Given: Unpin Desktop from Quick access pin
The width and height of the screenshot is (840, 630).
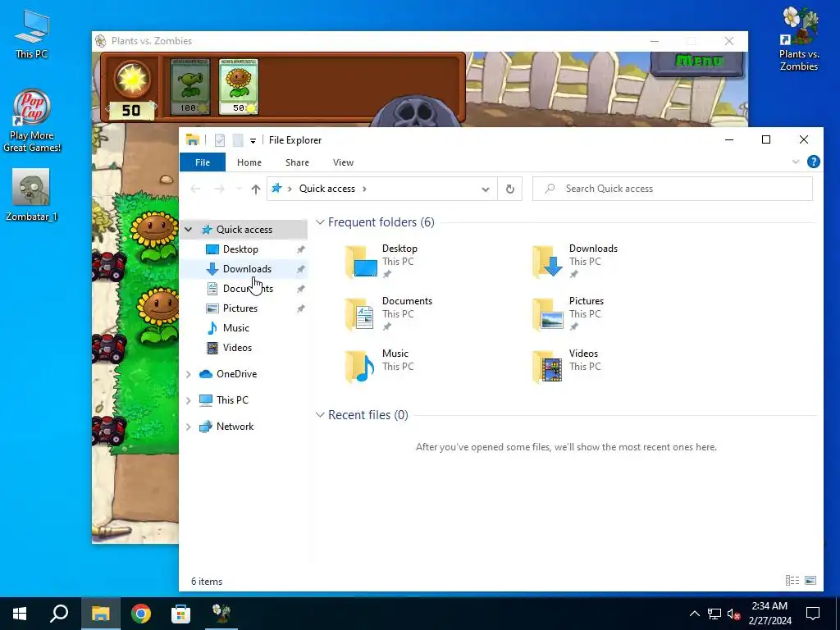Looking at the screenshot, I should pyautogui.click(x=300, y=249).
